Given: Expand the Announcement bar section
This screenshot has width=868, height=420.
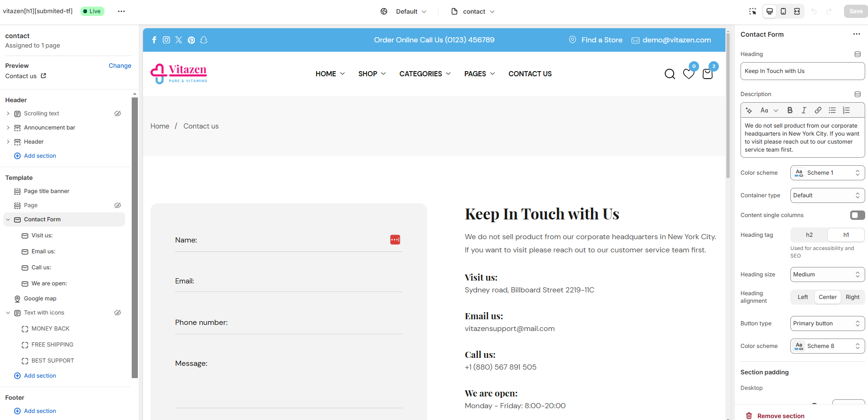Looking at the screenshot, I should (x=8, y=128).
